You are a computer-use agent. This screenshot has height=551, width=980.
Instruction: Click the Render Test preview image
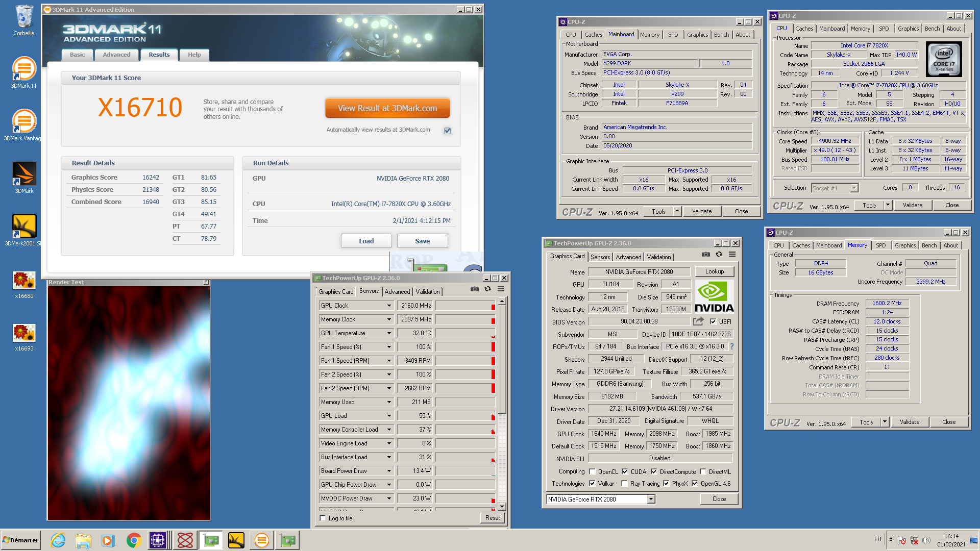point(129,403)
